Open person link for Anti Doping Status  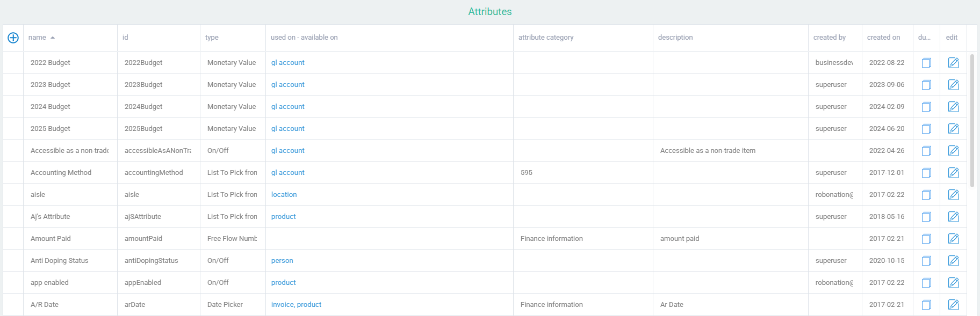[x=282, y=261]
